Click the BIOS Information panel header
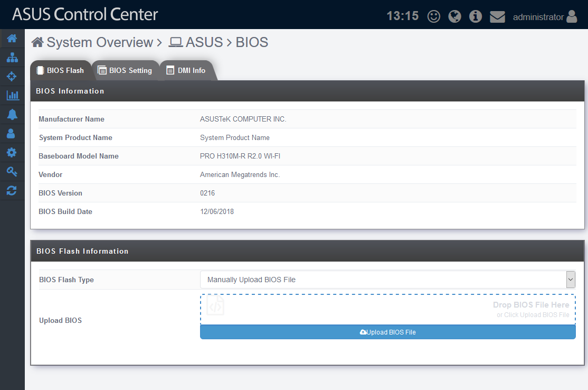The image size is (588, 390). tap(307, 91)
